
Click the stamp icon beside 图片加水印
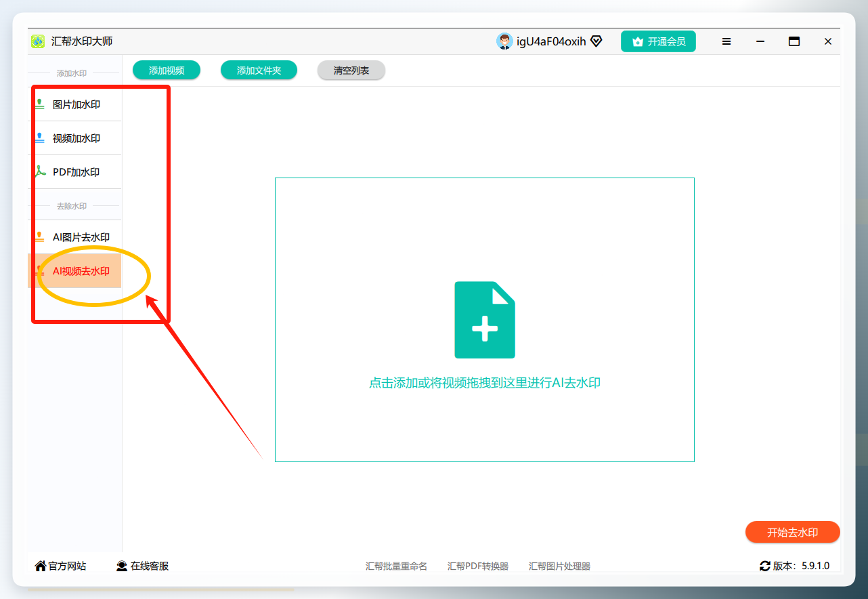click(40, 104)
